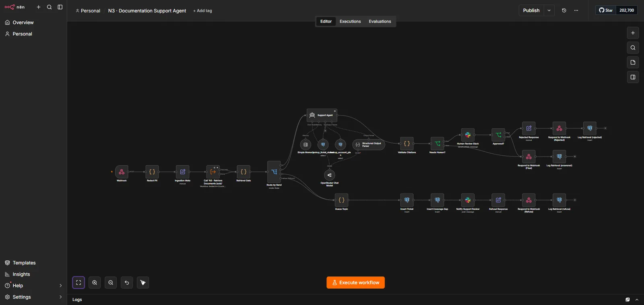Image resolution: width=644 pixels, height=305 pixels.
Task: Add a sticky note to canvas
Action: (633, 62)
